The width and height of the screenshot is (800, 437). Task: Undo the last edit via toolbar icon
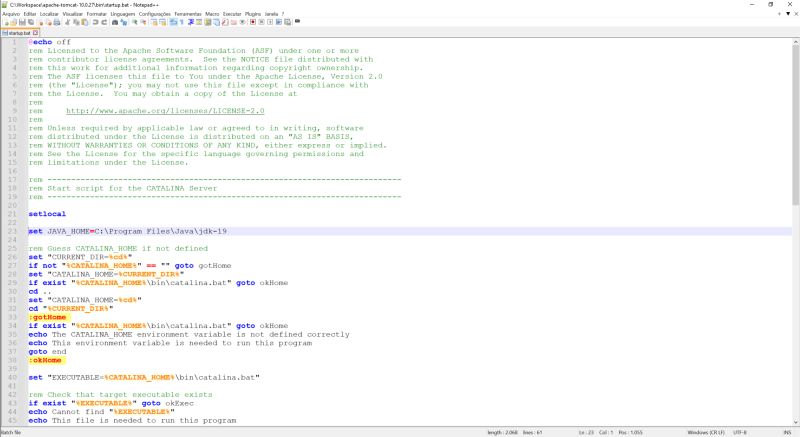(x=95, y=22)
